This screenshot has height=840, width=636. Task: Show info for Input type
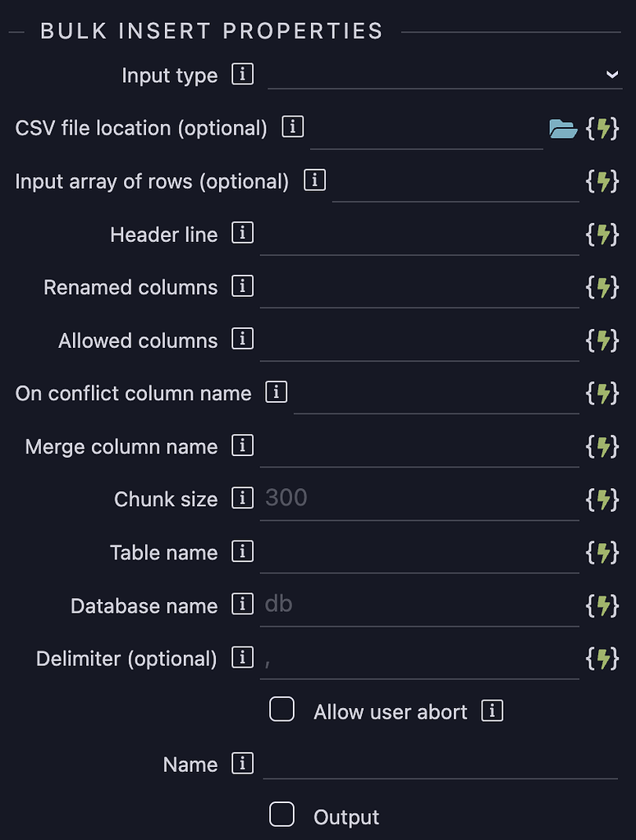pyautogui.click(x=242, y=74)
